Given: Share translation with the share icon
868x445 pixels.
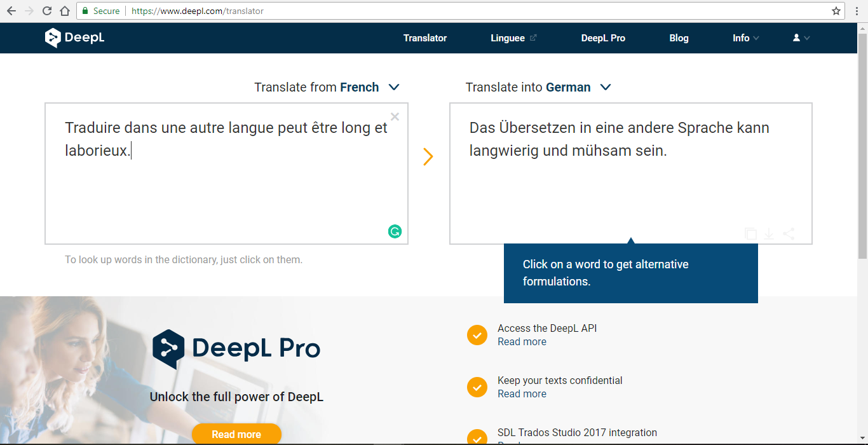Looking at the screenshot, I should coord(789,234).
